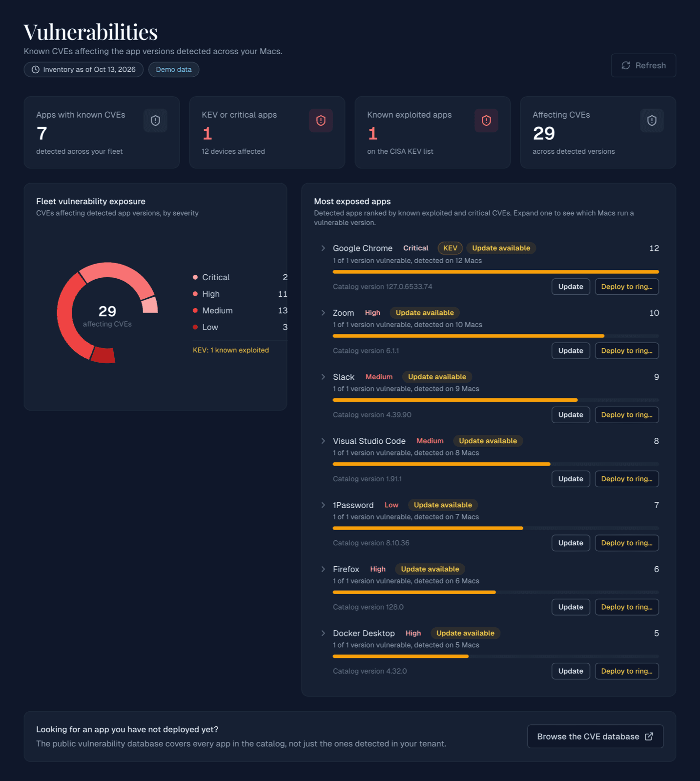700x781 pixels.
Task: Click the '12 devices affected' text
Action: click(x=233, y=151)
